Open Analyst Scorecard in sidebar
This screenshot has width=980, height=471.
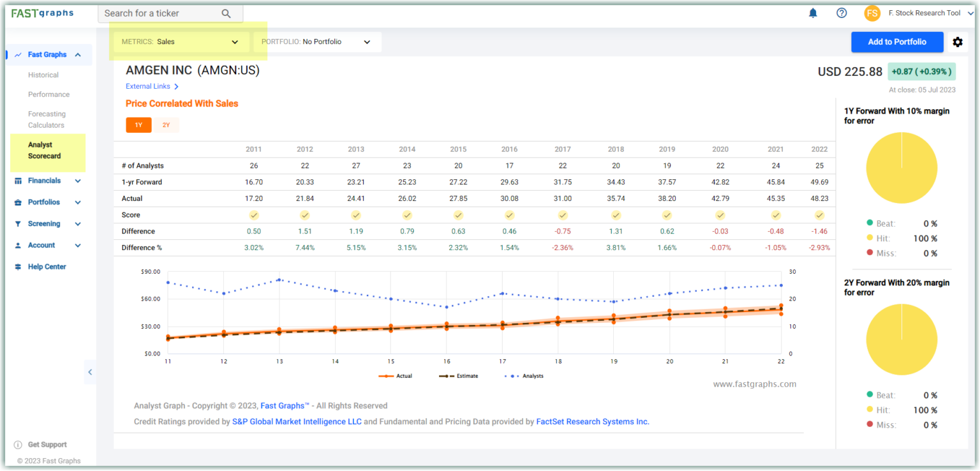(45, 151)
